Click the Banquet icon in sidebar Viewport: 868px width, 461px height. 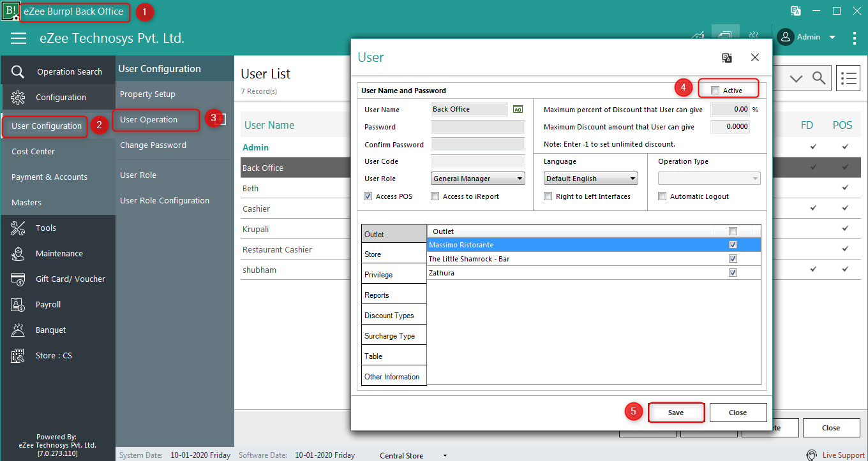18,330
